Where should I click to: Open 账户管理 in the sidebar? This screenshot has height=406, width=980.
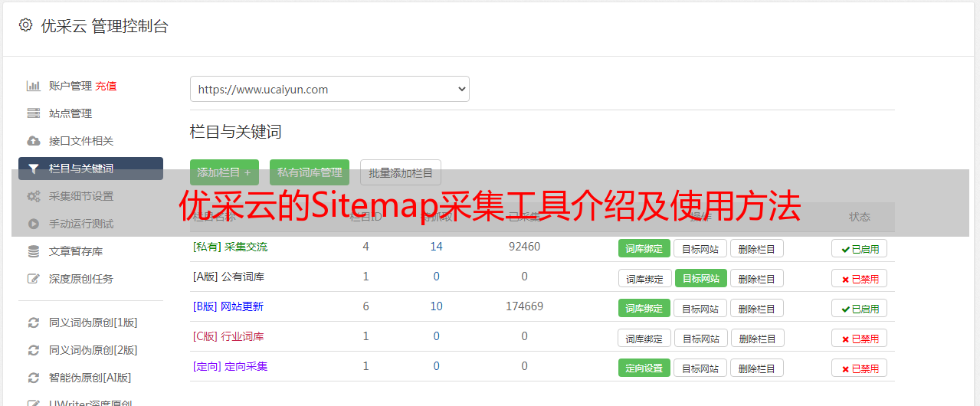70,86
